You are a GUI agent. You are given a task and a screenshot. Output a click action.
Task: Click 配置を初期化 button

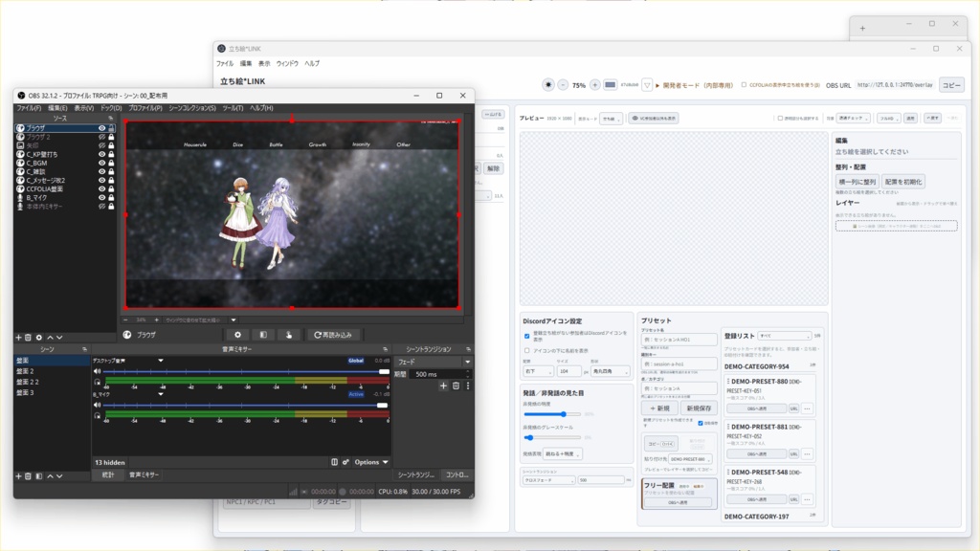(x=903, y=182)
